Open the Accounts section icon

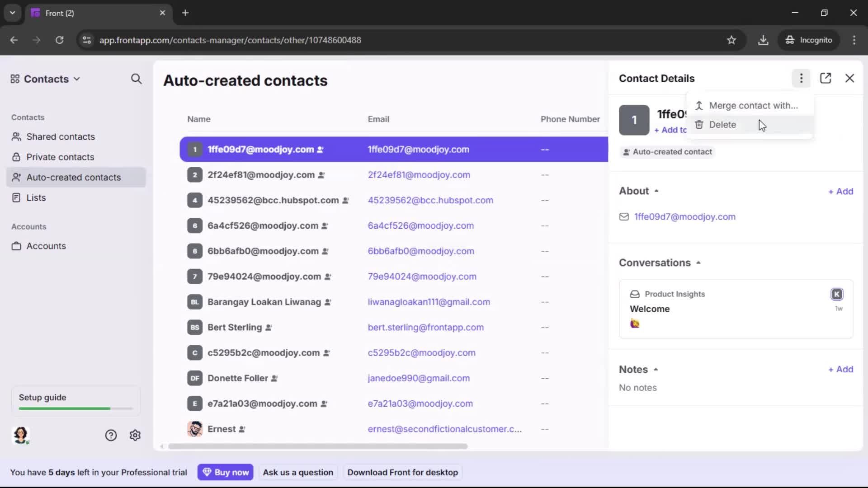click(x=16, y=246)
